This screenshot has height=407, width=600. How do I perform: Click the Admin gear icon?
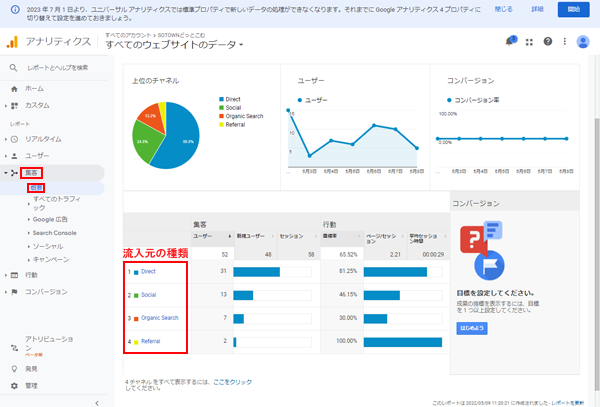click(x=14, y=386)
